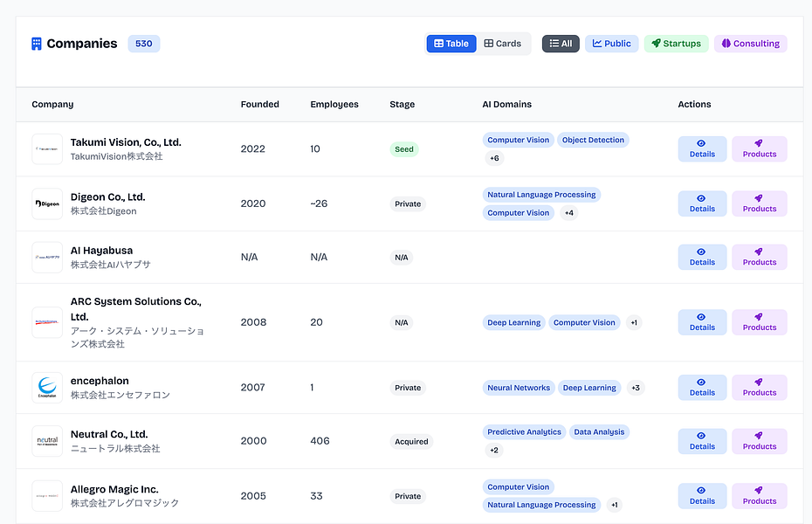
Task: Click the Digeon company logo
Action: pyautogui.click(x=47, y=204)
